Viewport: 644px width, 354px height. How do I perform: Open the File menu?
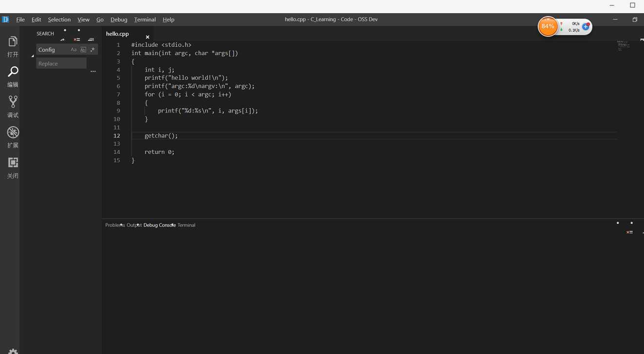coord(20,19)
